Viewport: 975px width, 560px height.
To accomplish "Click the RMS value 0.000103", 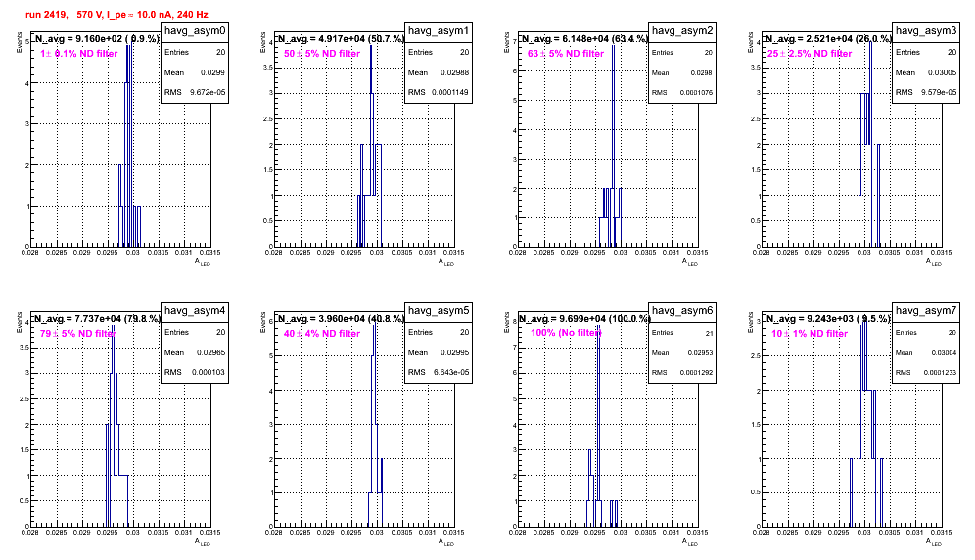I will click(x=209, y=372).
